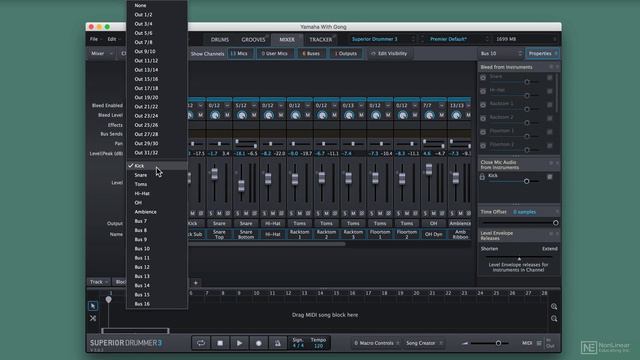Click the Tempo value field

coord(318,346)
